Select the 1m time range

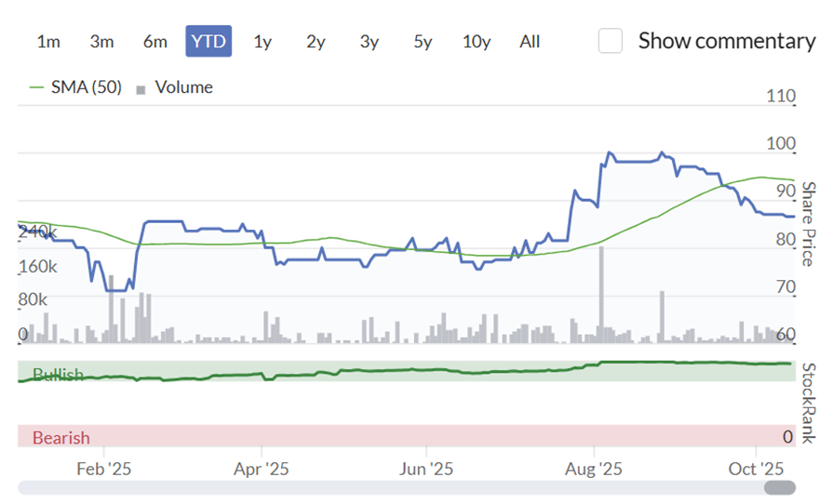48,42
